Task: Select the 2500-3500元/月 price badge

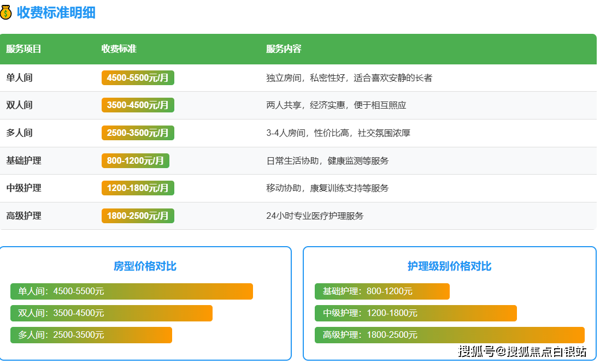Action: 138,133
